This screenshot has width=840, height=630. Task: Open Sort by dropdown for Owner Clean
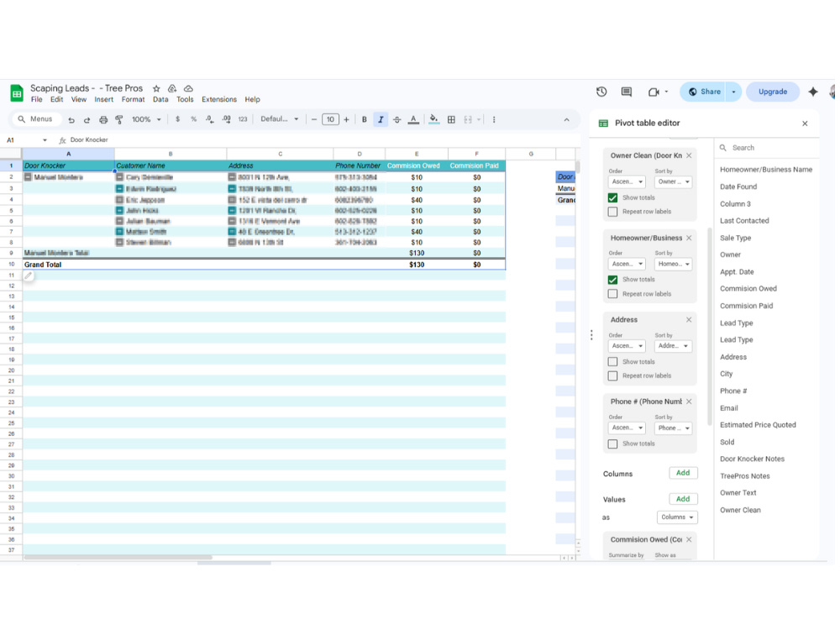click(674, 181)
